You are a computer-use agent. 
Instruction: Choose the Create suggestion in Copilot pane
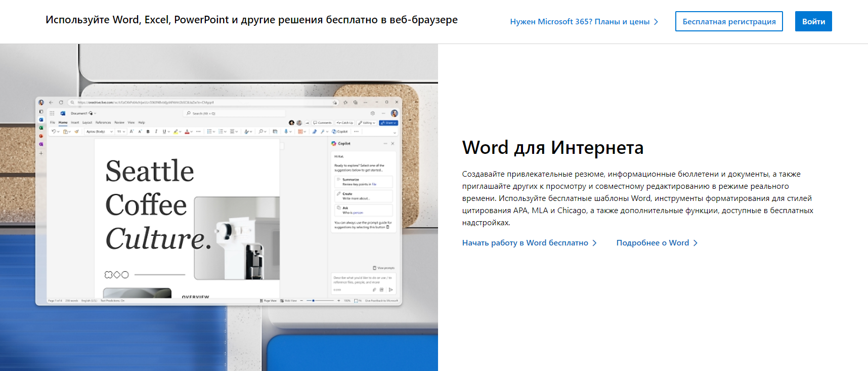(363, 196)
